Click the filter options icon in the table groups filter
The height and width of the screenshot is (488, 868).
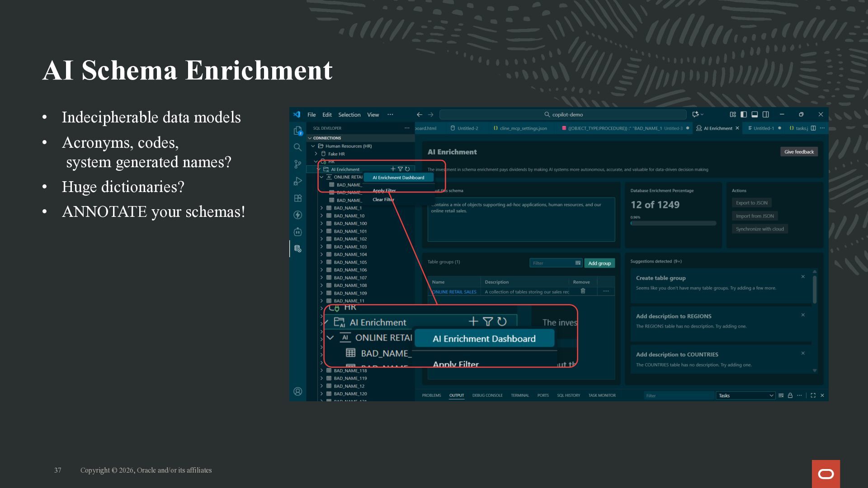(578, 263)
